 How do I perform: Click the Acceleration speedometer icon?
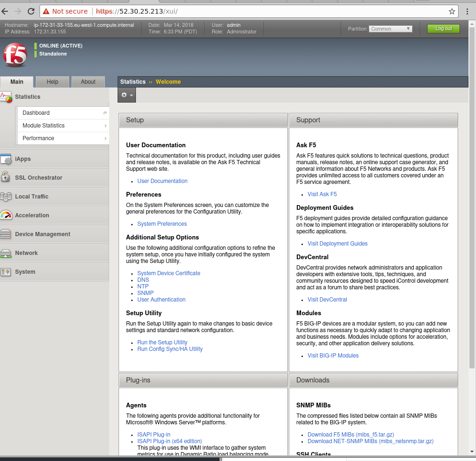click(x=6, y=215)
